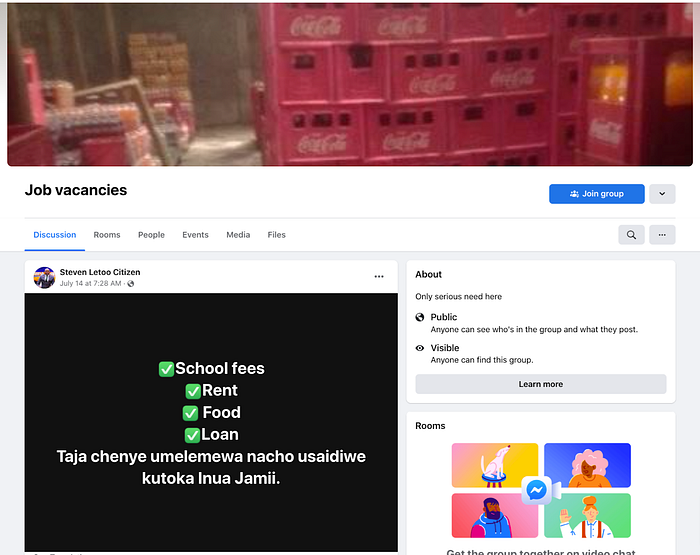Click the Join group button
This screenshot has height=555, width=700.
click(x=596, y=194)
